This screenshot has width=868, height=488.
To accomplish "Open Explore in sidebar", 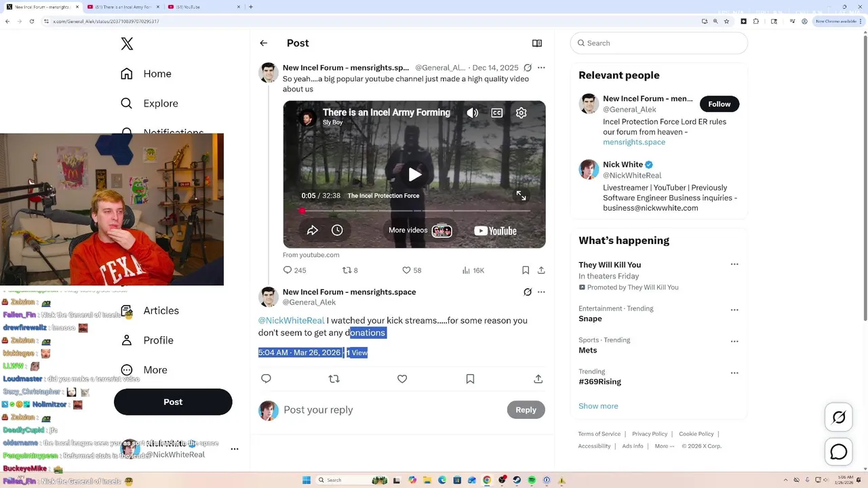I will click(x=150, y=104).
